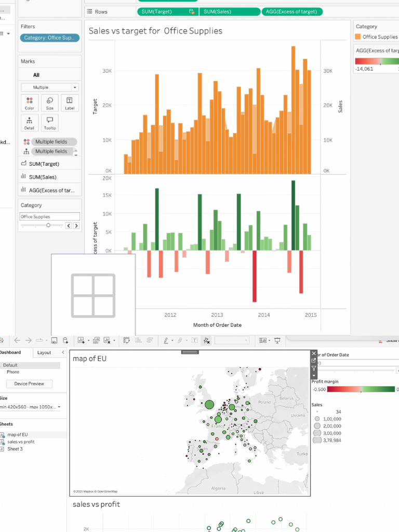Image resolution: width=399 pixels, height=532 pixels.
Task: Collapse the Dashboard pane with chevron
Action: click(63, 353)
